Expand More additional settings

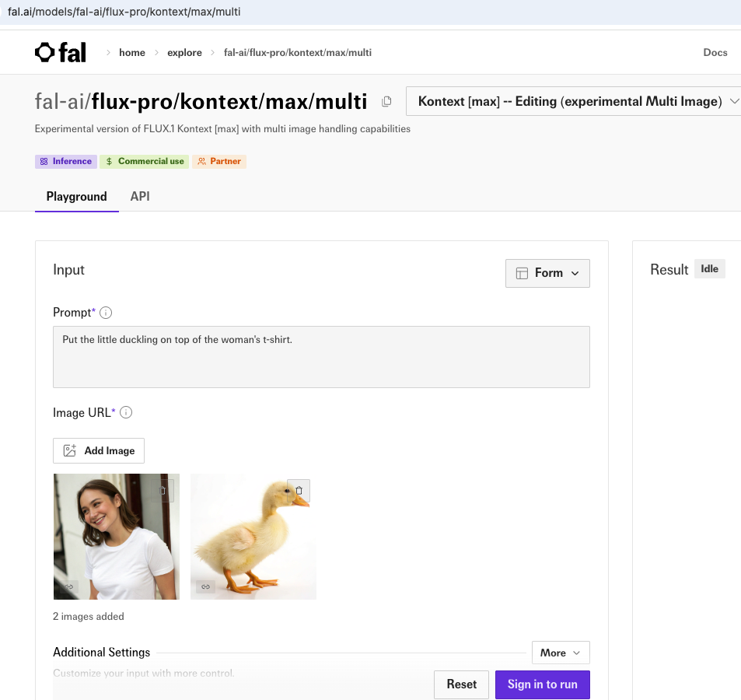pos(560,653)
